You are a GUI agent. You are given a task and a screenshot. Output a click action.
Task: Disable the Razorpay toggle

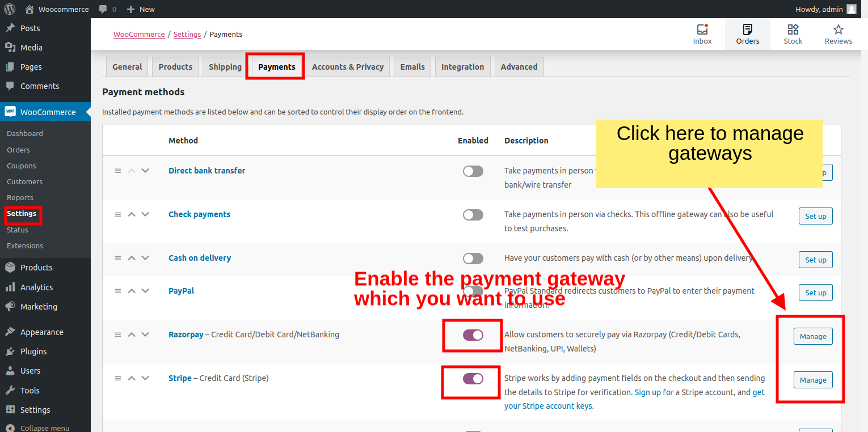point(473,335)
